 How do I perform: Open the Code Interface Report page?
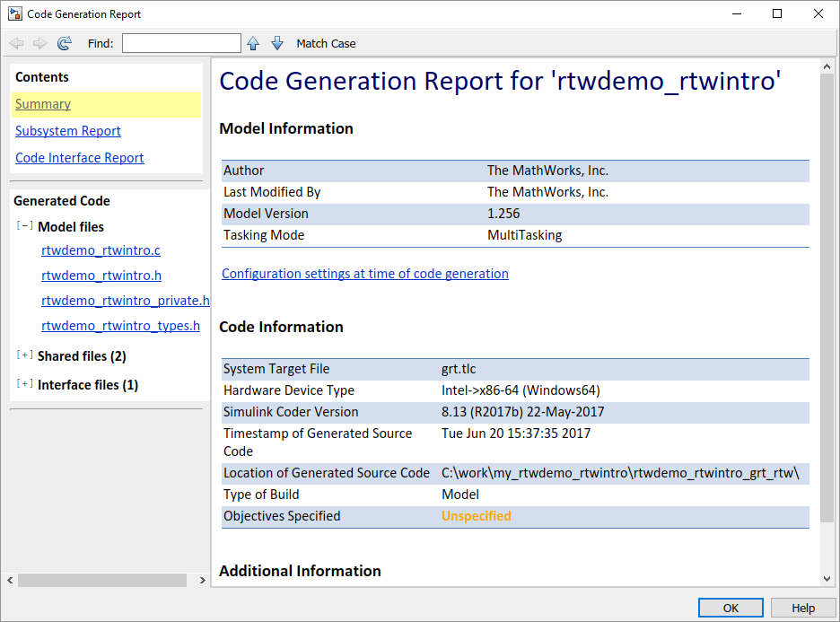click(80, 158)
